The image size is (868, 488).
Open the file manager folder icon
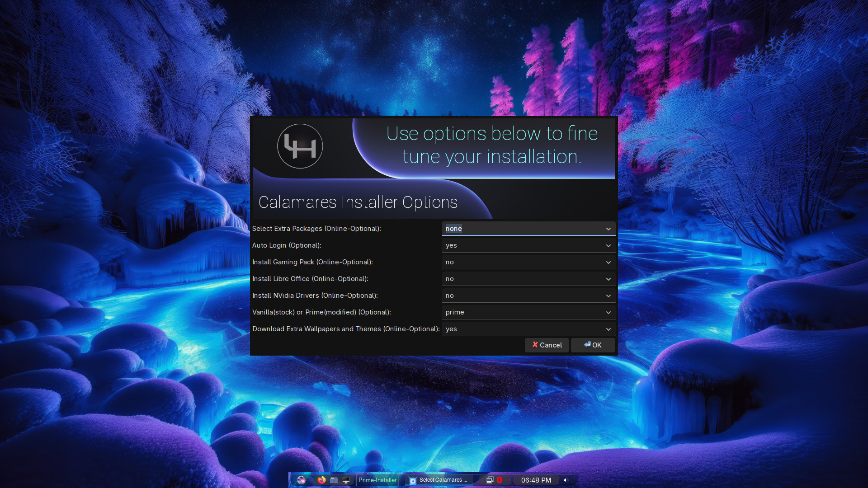click(334, 480)
